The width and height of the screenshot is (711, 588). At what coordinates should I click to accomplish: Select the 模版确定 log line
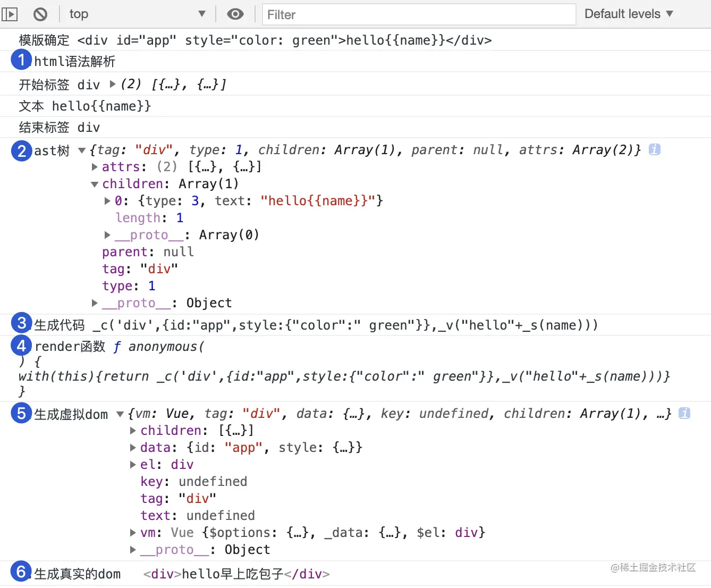pyautogui.click(x=255, y=40)
